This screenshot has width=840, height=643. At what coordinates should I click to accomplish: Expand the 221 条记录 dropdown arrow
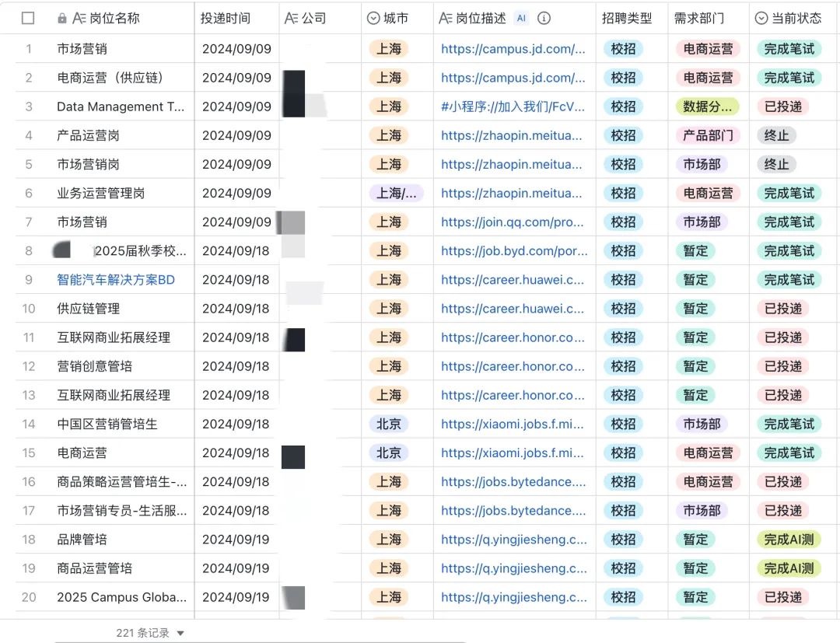pyautogui.click(x=180, y=634)
